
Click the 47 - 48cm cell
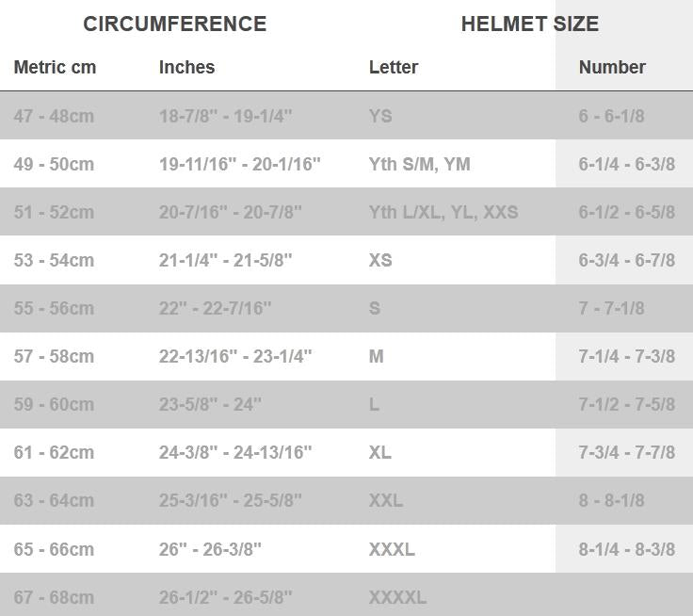point(54,116)
